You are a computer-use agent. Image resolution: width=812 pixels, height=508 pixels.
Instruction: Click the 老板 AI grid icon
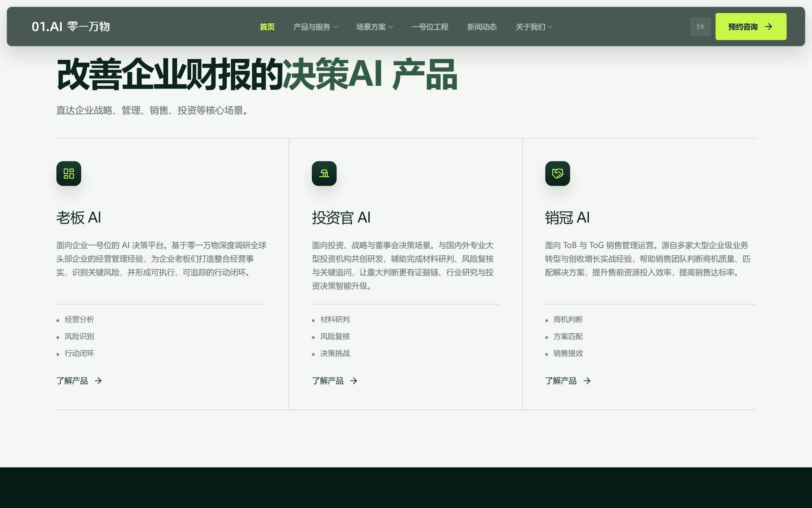click(x=69, y=174)
